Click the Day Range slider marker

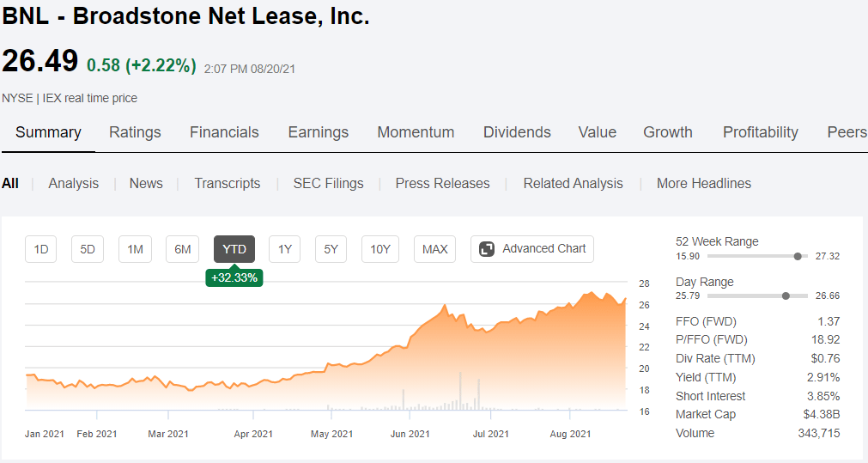[786, 295]
